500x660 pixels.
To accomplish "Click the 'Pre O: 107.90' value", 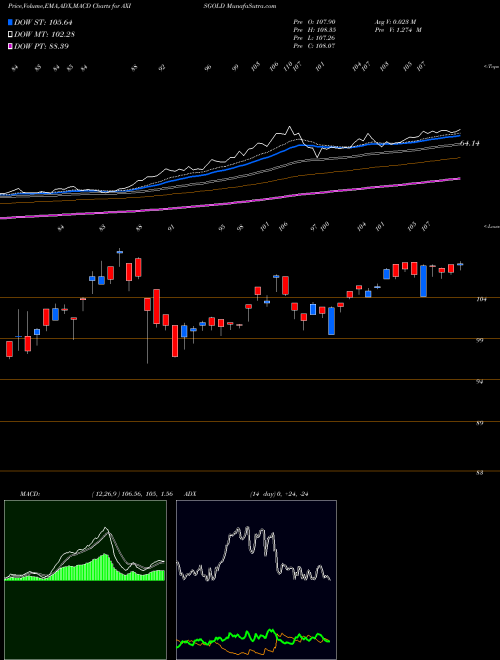I will pyautogui.click(x=314, y=22).
